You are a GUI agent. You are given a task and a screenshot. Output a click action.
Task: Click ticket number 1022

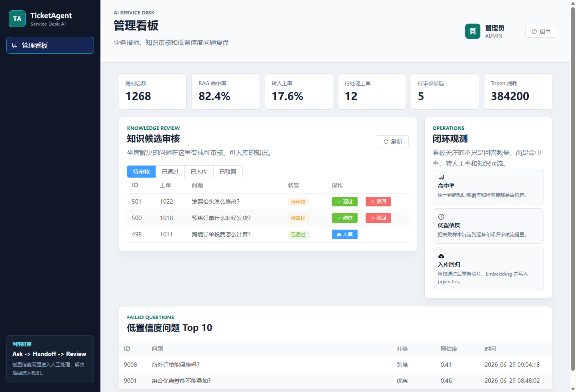[166, 202]
